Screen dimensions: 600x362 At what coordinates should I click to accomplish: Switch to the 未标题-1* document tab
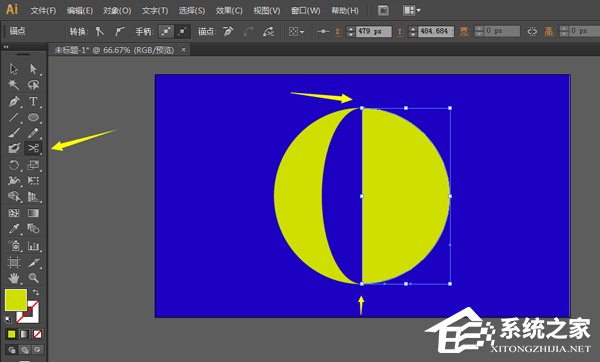114,50
